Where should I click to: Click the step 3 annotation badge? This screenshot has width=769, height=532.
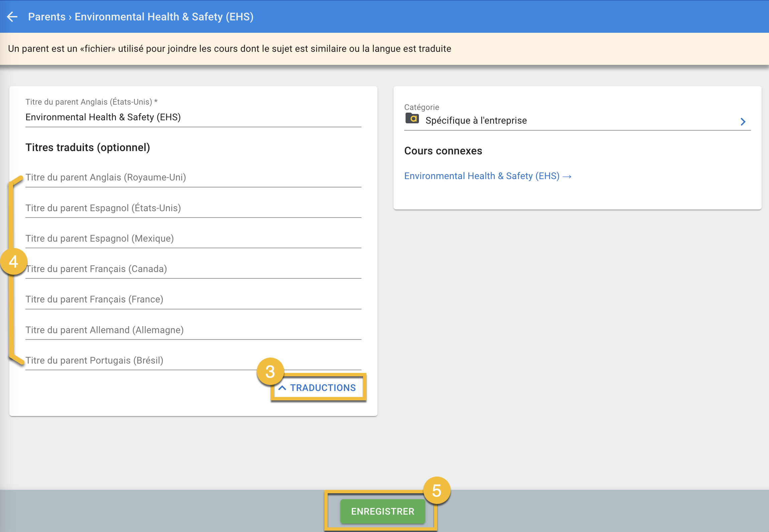click(x=270, y=372)
